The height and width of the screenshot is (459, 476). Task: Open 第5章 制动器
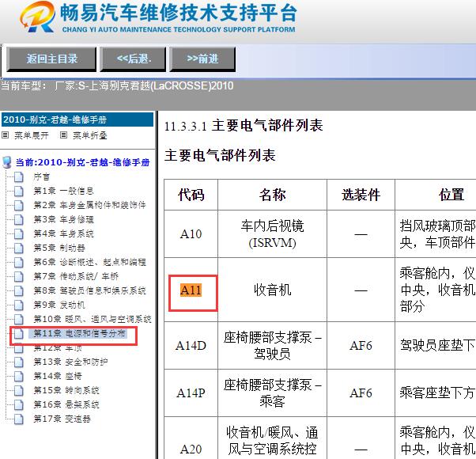[x=59, y=248]
